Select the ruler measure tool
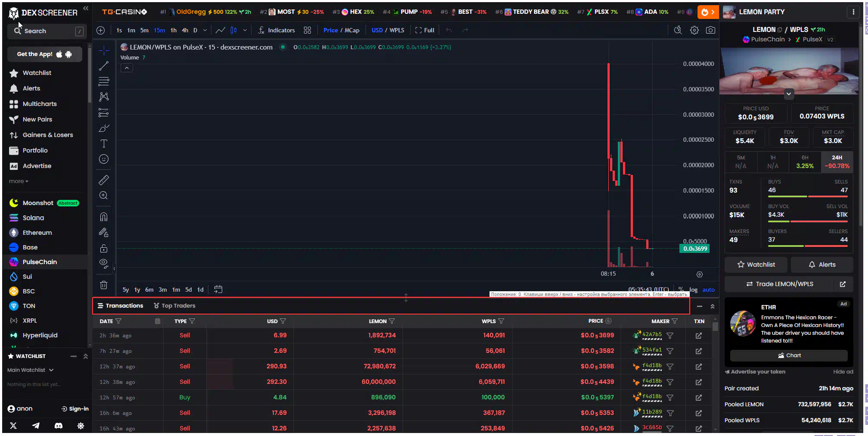 click(x=104, y=180)
